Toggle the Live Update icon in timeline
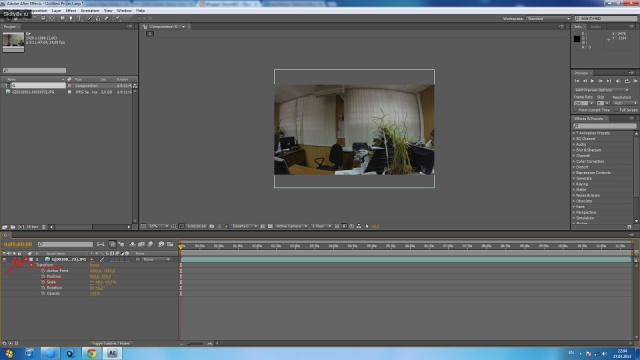This screenshot has width=640, height=360. 112,244
